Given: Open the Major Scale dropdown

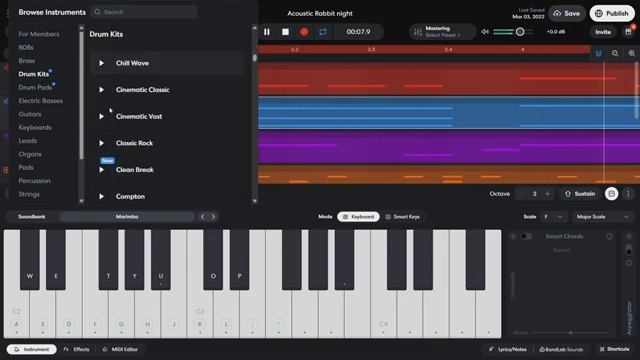Looking at the screenshot, I should [x=602, y=217].
